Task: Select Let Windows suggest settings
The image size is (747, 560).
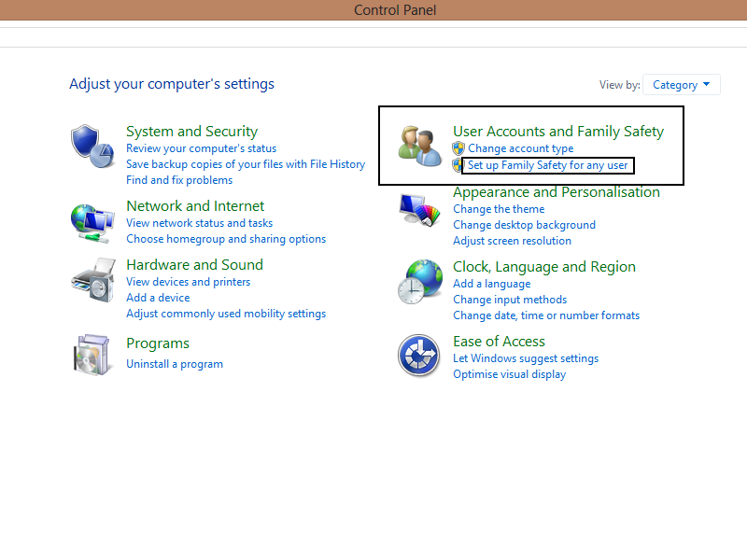Action: tap(526, 358)
